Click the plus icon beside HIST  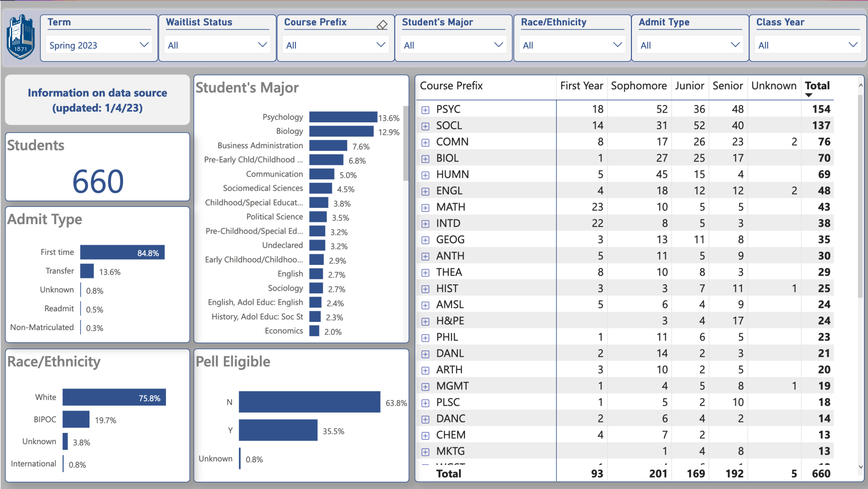coord(425,289)
